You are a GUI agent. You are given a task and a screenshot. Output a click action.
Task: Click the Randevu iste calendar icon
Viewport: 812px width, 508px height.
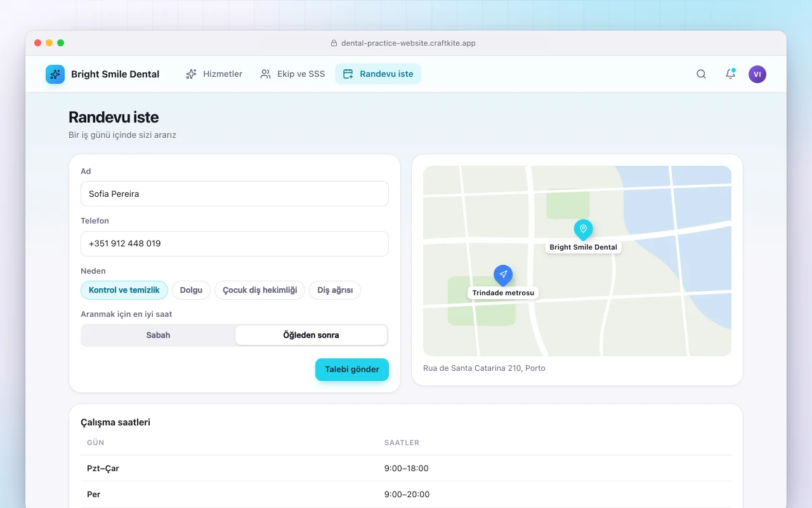pos(348,74)
